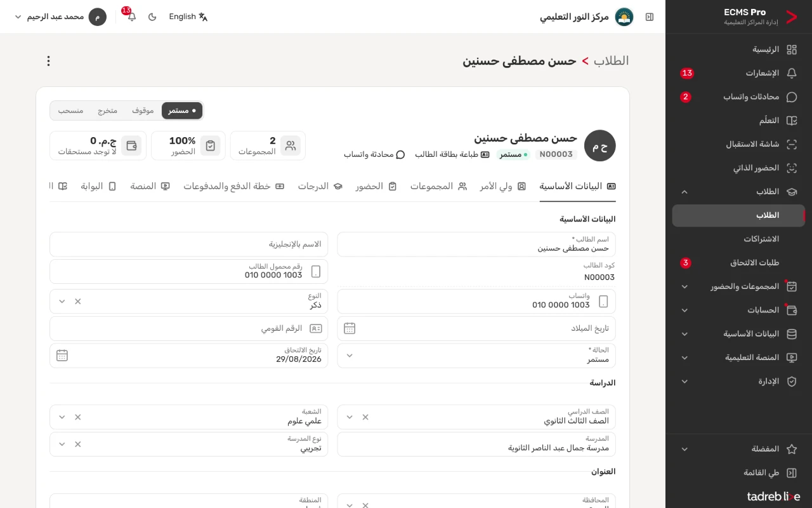Screen dimensions: 812x508
Task: Click طي القائمة to collapse menu
Action: click(738, 473)
